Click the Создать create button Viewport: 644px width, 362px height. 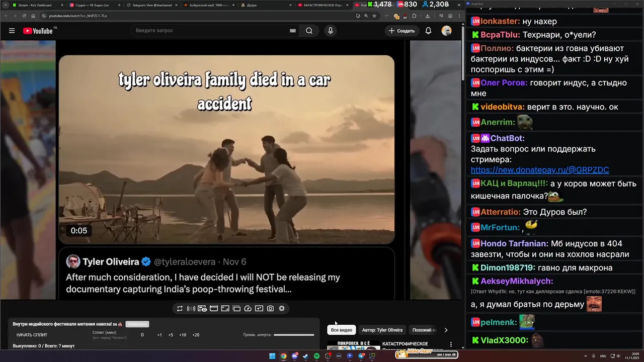[402, 31]
